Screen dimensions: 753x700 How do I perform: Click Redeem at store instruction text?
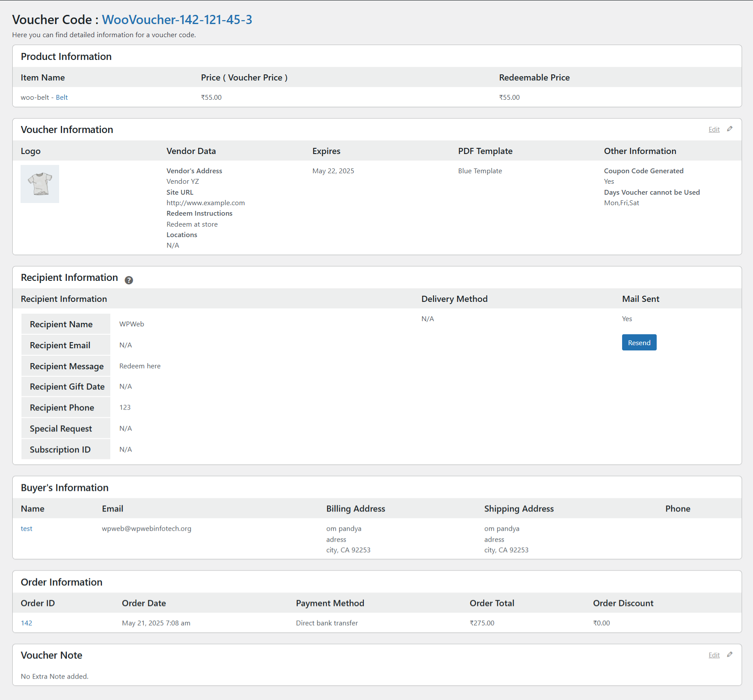tap(192, 224)
